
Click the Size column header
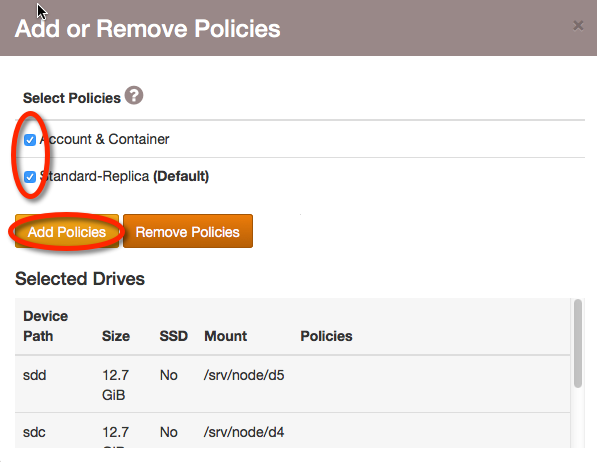(116, 336)
